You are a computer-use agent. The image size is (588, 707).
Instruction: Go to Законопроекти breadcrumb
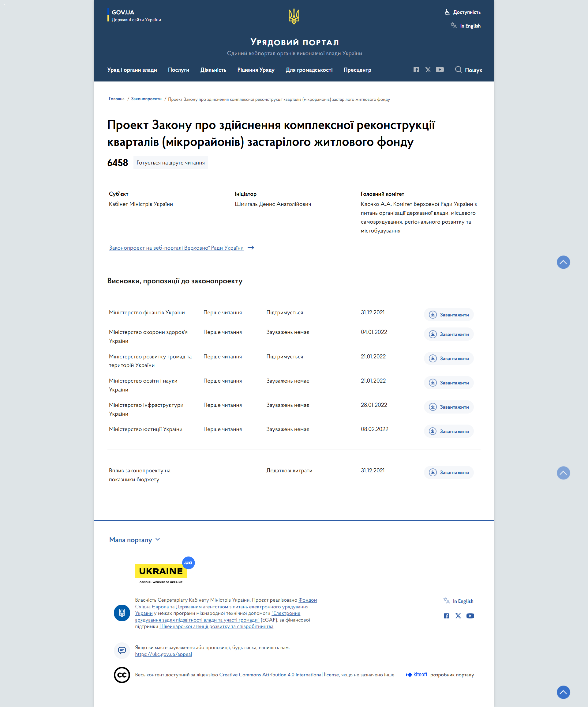click(146, 99)
